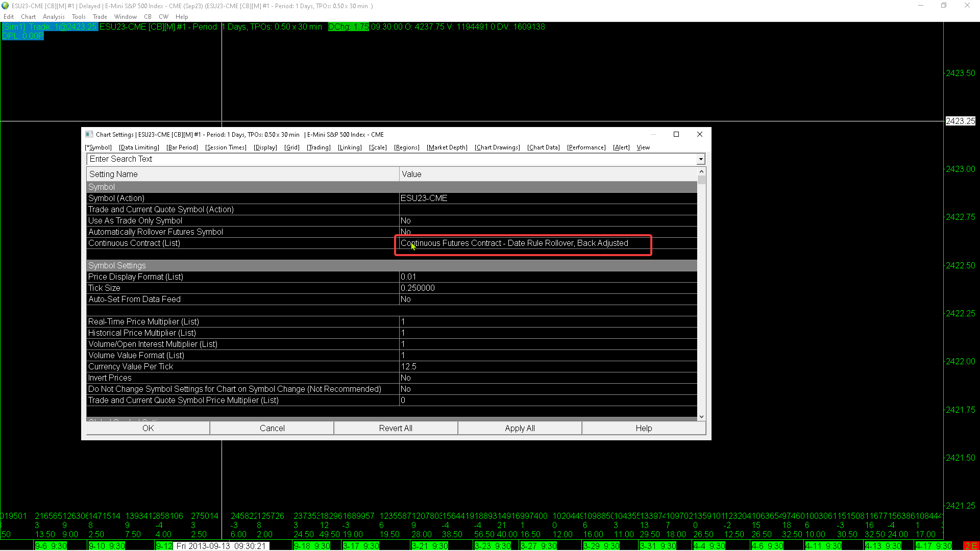Open the search text dropdown arrow

pos(701,159)
